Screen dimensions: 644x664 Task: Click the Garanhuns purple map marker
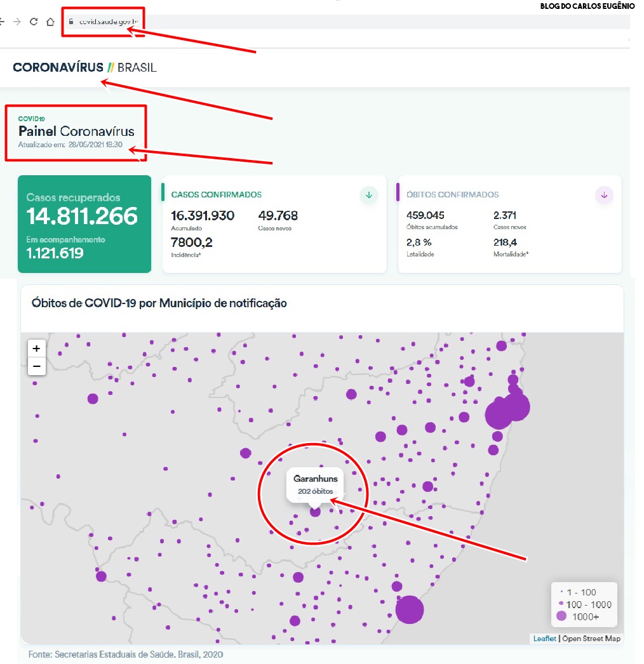point(315,511)
